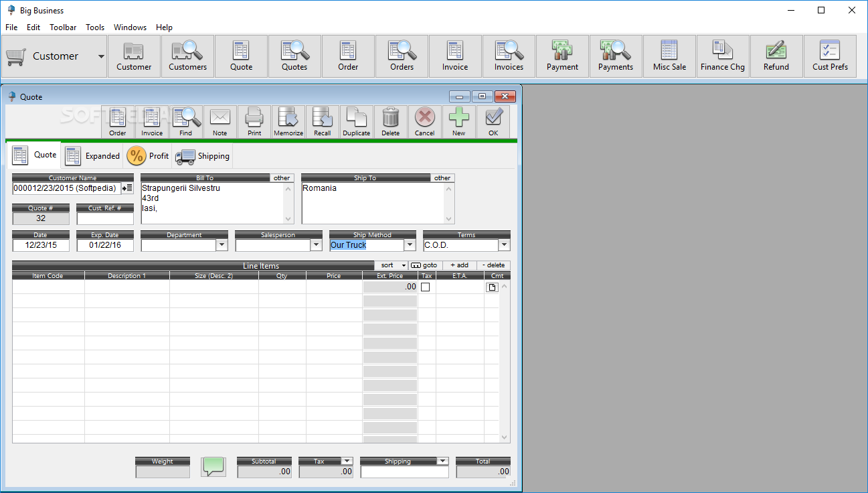The width and height of the screenshot is (868, 493).
Task: Open the Tools menu
Action: [x=95, y=27]
